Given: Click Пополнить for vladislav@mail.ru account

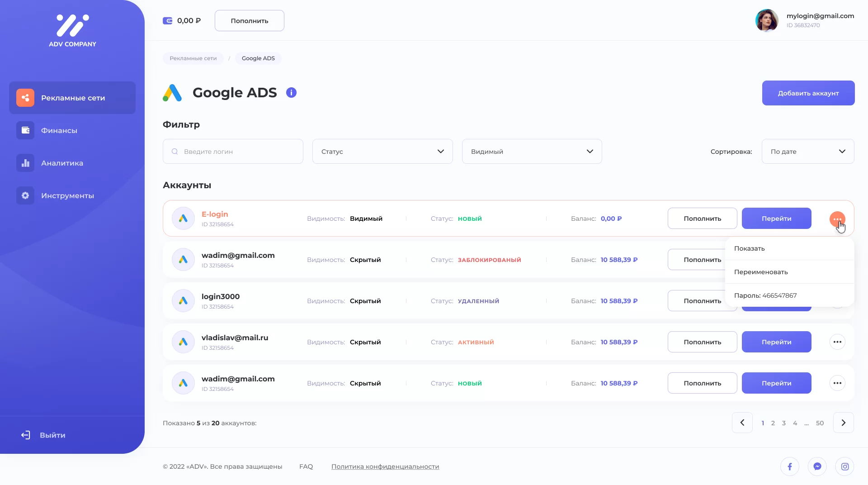Looking at the screenshot, I should click(x=703, y=342).
